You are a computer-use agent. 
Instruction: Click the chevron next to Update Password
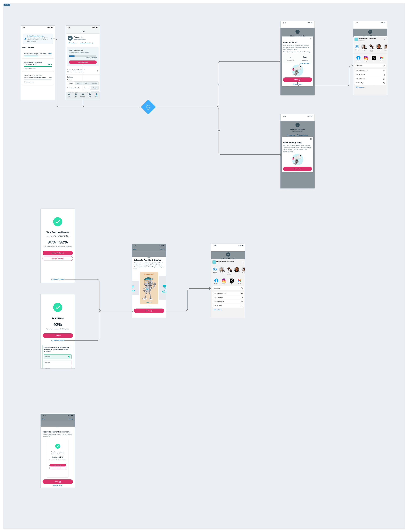93,43
